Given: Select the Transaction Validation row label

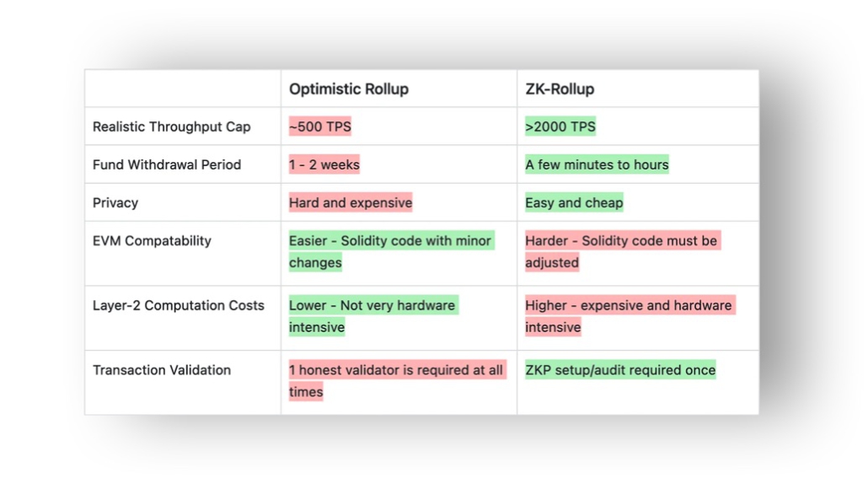Looking at the screenshot, I should (161, 369).
